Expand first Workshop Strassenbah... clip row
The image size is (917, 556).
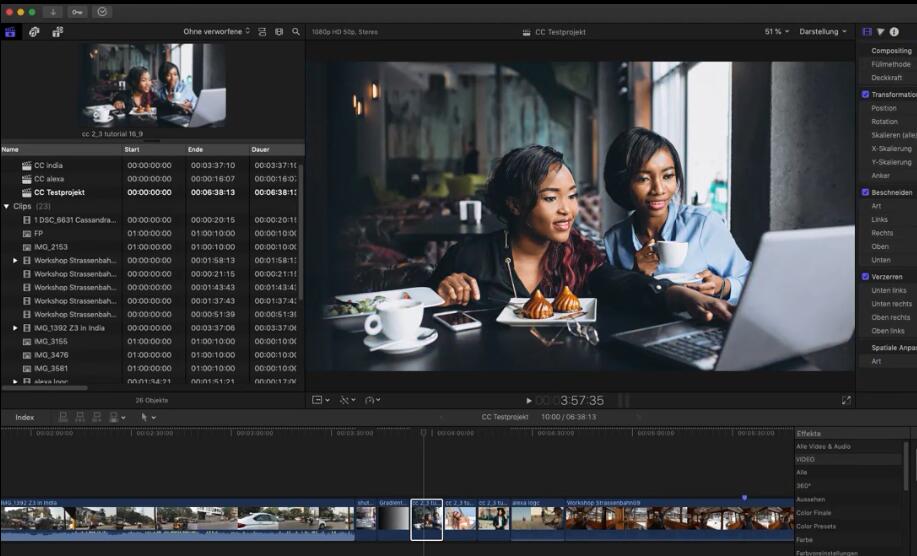15,260
